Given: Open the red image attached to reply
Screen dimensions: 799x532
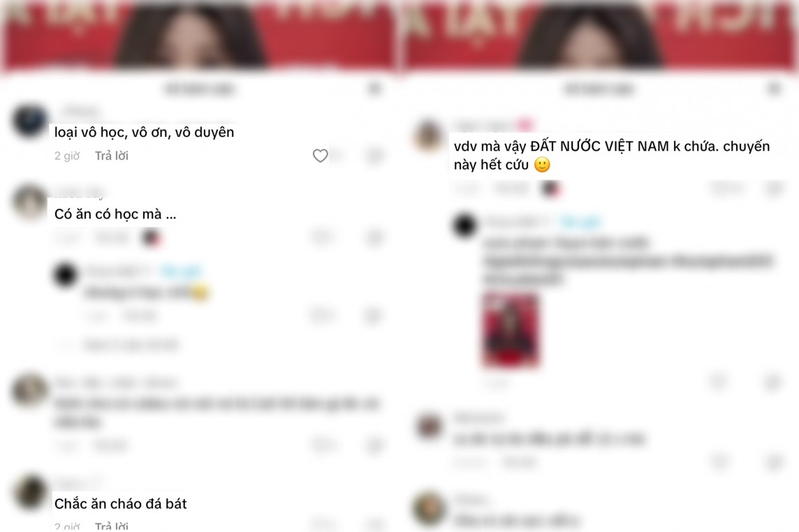Looking at the screenshot, I should click(x=511, y=330).
